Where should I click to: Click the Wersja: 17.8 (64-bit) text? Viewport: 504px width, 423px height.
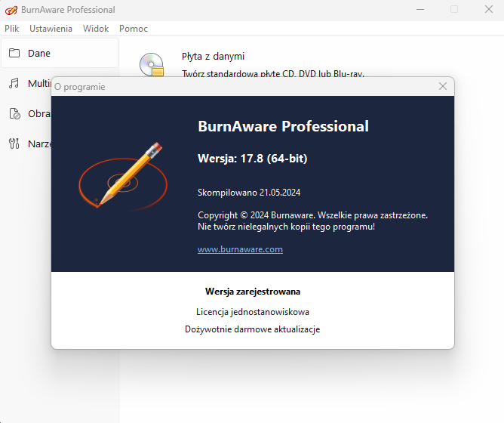(x=252, y=159)
